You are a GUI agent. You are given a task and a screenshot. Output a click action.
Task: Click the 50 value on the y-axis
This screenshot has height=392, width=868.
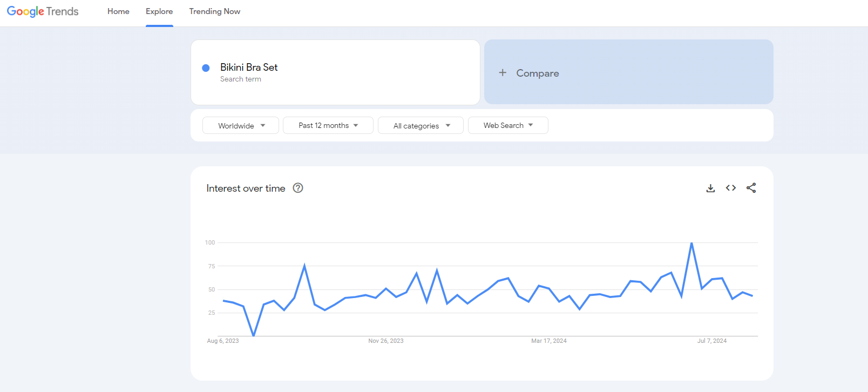tap(212, 289)
